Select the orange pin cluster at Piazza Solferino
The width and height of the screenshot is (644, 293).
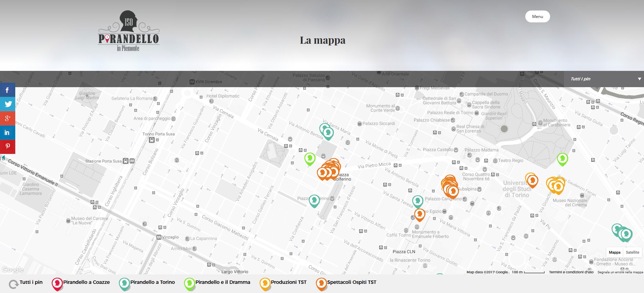pyautogui.click(x=329, y=170)
